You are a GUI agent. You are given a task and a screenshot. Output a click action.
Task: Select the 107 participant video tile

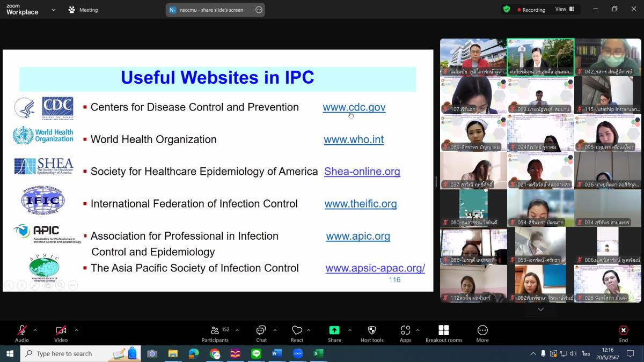(473, 95)
